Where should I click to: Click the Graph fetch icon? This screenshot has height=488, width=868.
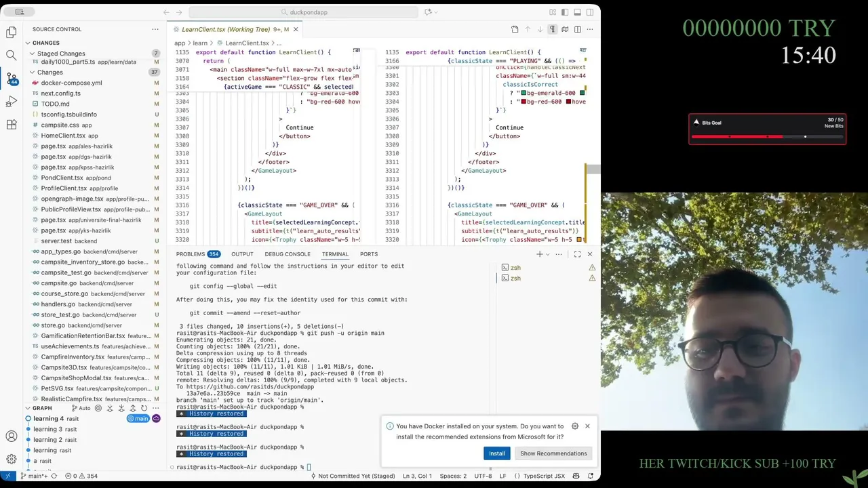(110, 408)
